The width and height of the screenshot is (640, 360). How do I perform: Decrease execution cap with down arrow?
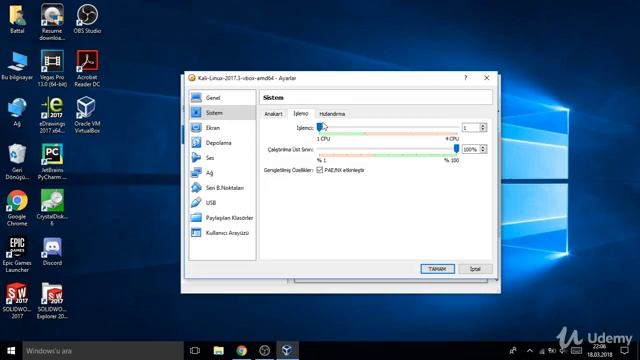[x=483, y=151]
